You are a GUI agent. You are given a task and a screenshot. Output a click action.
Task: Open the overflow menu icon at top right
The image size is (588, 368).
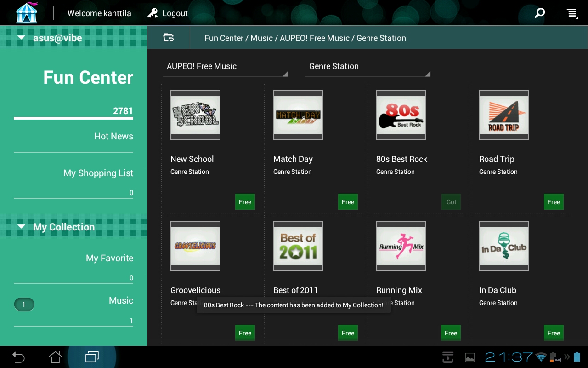572,13
